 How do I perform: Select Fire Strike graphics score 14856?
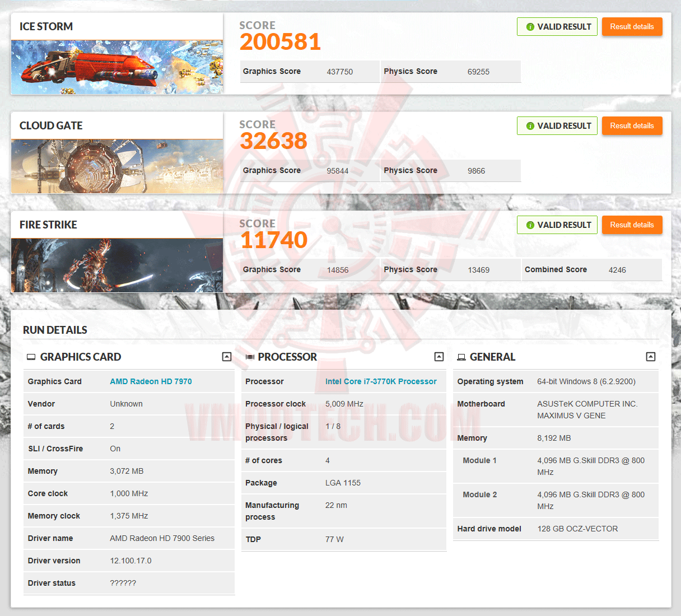(338, 270)
